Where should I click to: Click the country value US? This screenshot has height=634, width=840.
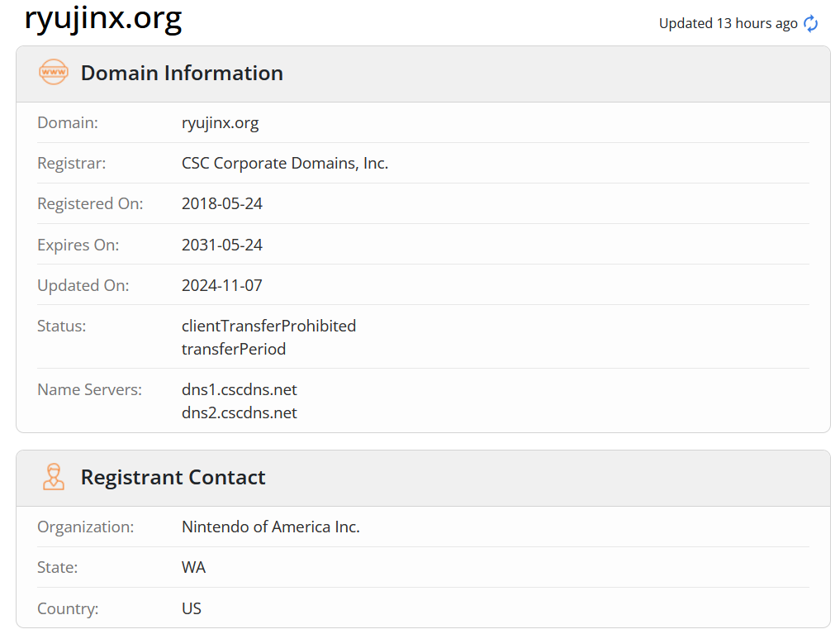[192, 608]
